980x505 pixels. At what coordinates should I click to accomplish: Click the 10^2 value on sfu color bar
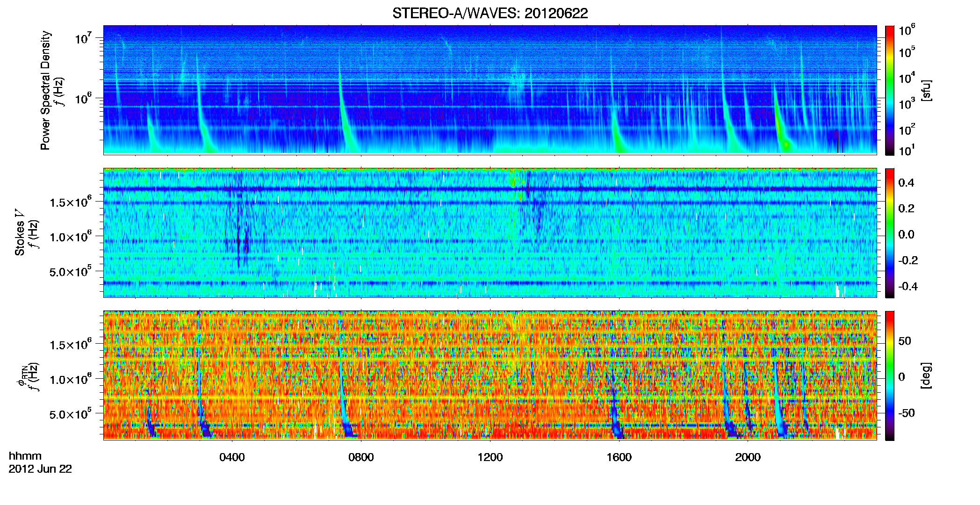click(x=907, y=129)
